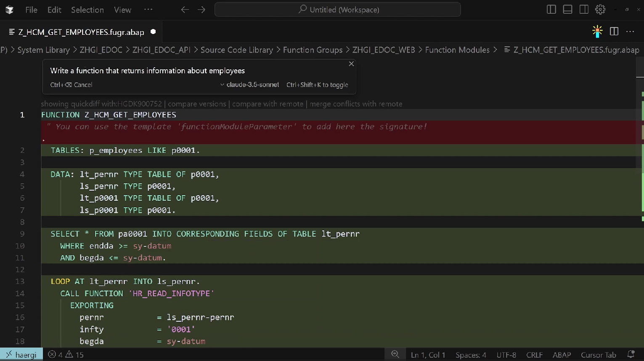Go forward with the right arrow
This screenshot has width=644, height=361.
[201, 10]
